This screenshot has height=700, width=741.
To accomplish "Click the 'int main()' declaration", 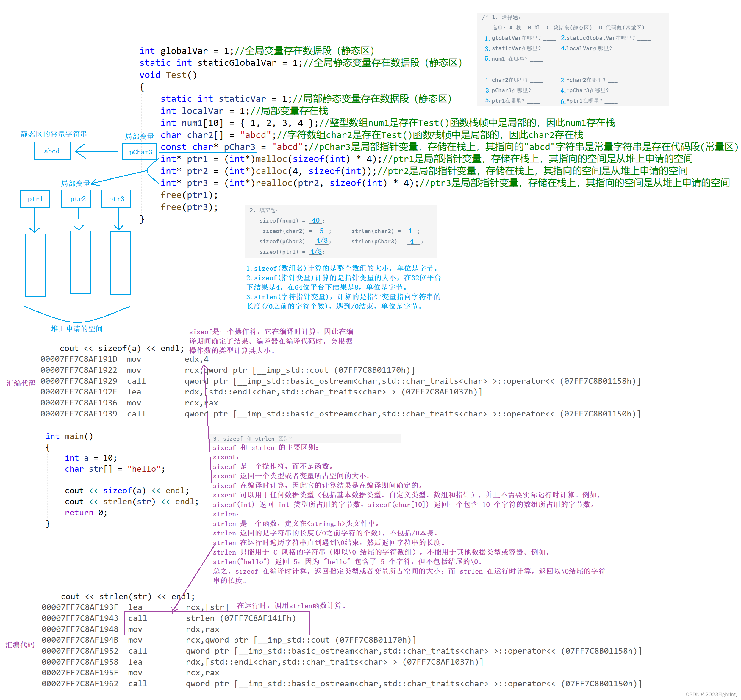I will click(x=69, y=436).
